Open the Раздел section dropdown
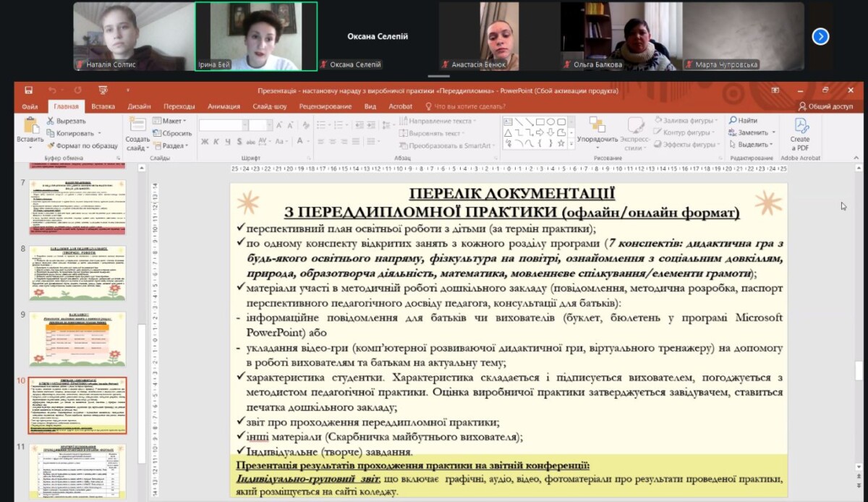868x502 pixels. [170, 145]
